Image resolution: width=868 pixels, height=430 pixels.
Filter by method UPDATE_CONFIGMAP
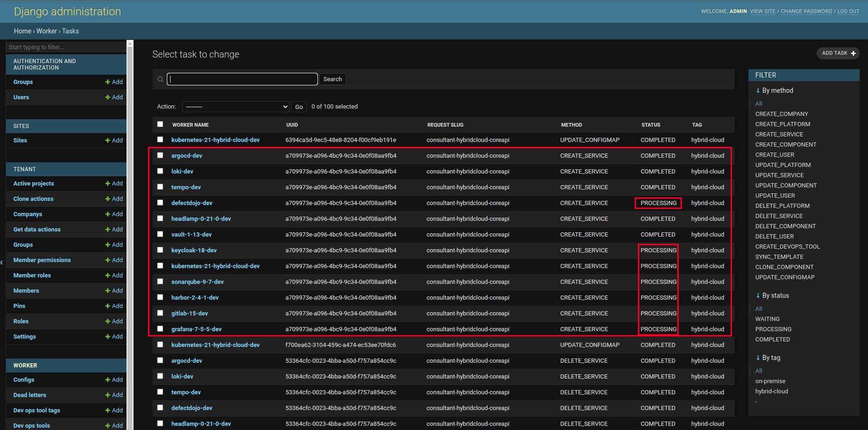click(785, 277)
